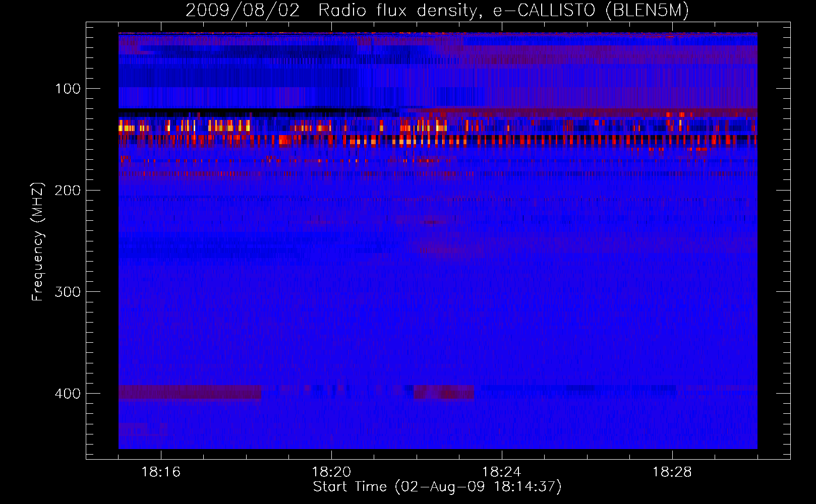
Task: Click the 400 frequency tick label
Action: [68, 394]
